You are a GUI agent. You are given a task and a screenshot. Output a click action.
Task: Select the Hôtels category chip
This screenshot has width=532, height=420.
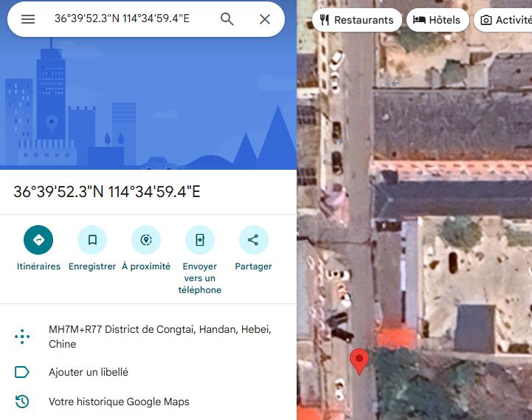438,20
